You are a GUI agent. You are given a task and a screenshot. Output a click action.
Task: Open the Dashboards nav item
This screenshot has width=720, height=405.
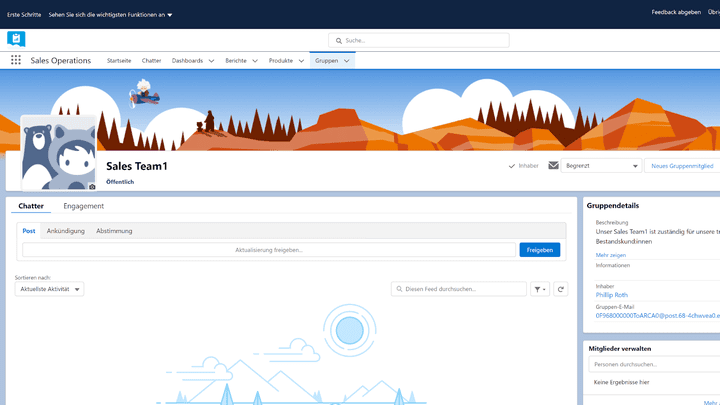(x=187, y=61)
